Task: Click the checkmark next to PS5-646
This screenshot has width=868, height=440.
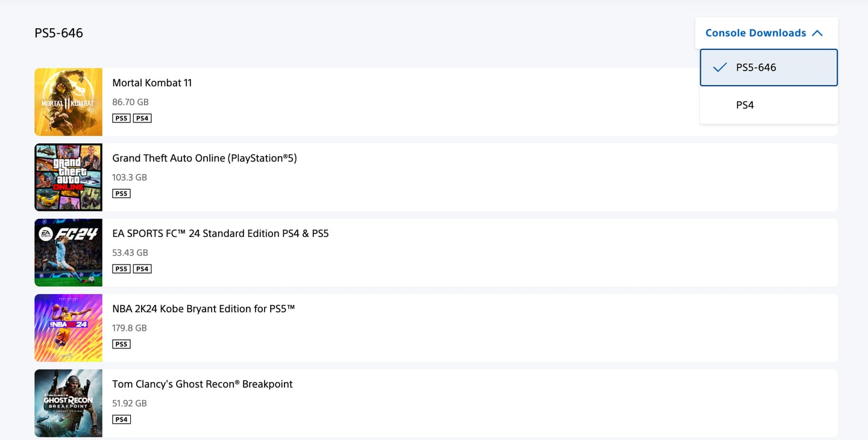Action: pos(720,68)
